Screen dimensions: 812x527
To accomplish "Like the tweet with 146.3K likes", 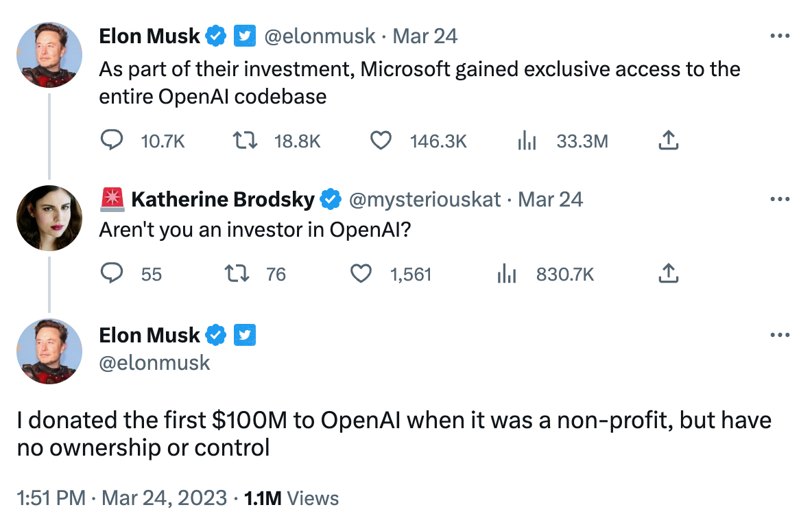I will click(380, 141).
